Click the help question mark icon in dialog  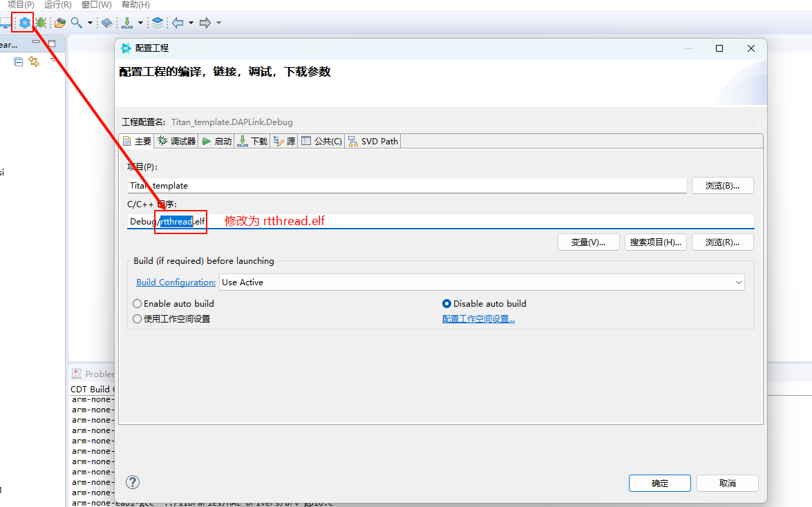(x=133, y=482)
